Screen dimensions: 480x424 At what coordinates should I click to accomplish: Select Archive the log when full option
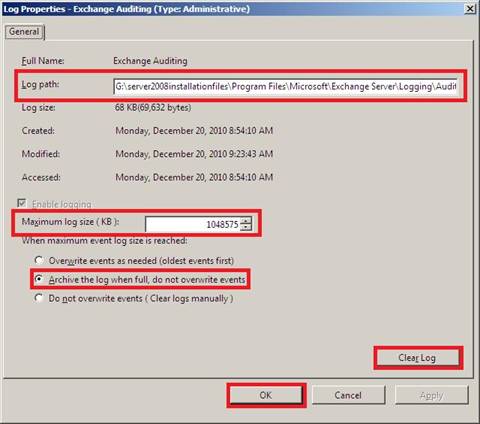coord(39,279)
